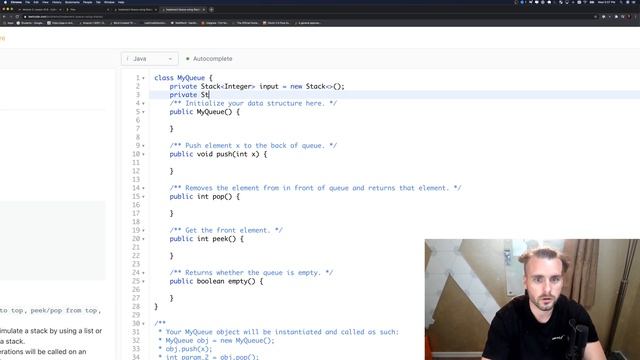
Task: Collapse the push method fold arrow on line 10
Action: [x=143, y=154]
